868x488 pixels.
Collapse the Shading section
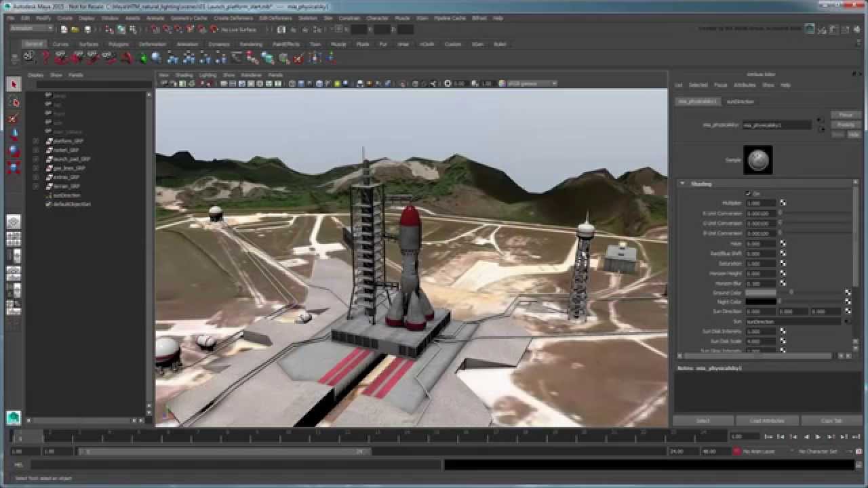coord(682,184)
